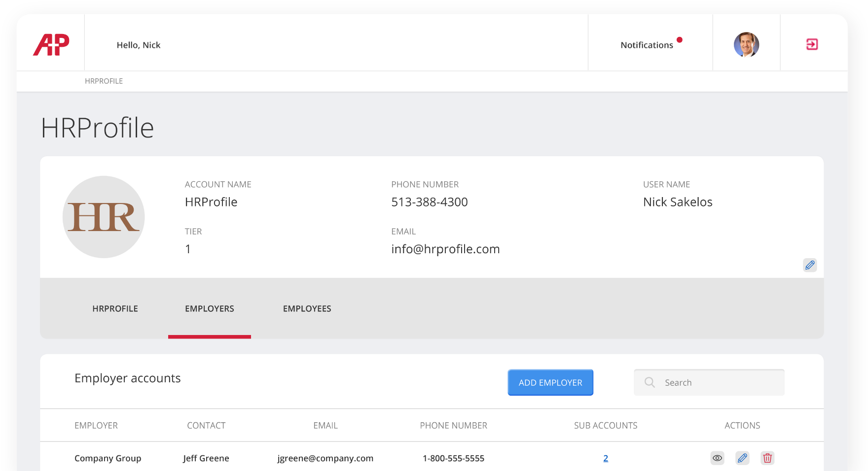Click CONTACT column header
This screenshot has height=471, width=868.
pyautogui.click(x=206, y=425)
